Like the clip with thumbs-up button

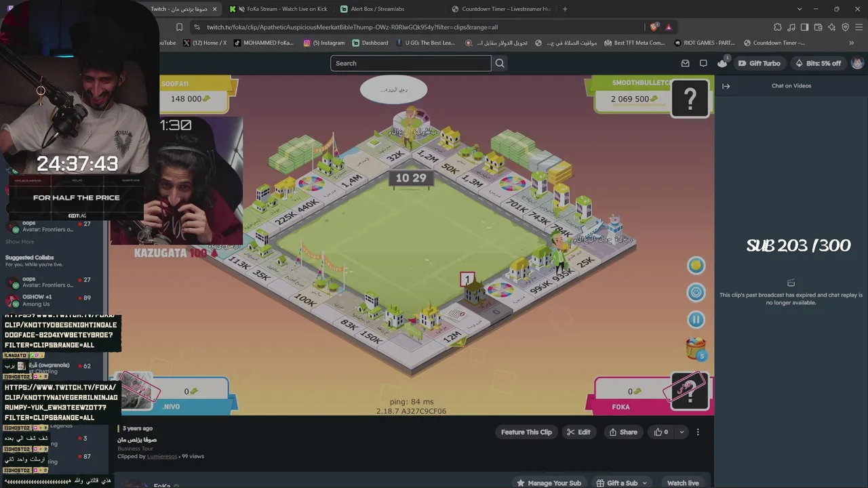660,432
